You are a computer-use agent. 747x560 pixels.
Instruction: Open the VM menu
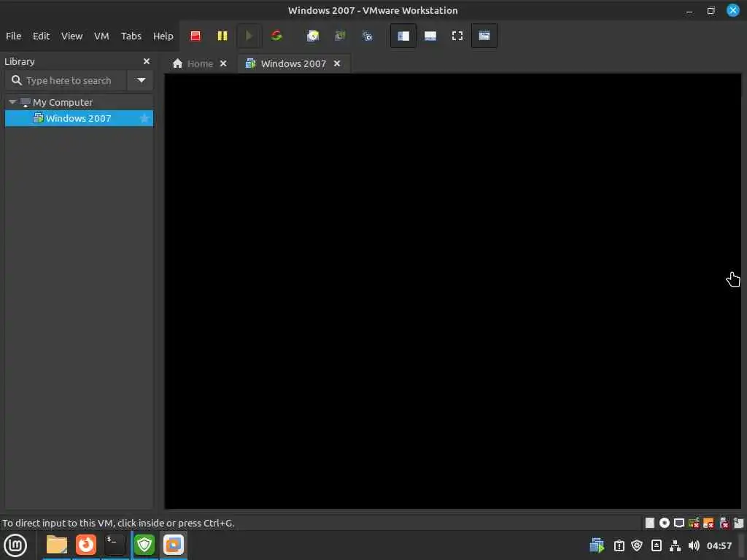pyautogui.click(x=101, y=36)
